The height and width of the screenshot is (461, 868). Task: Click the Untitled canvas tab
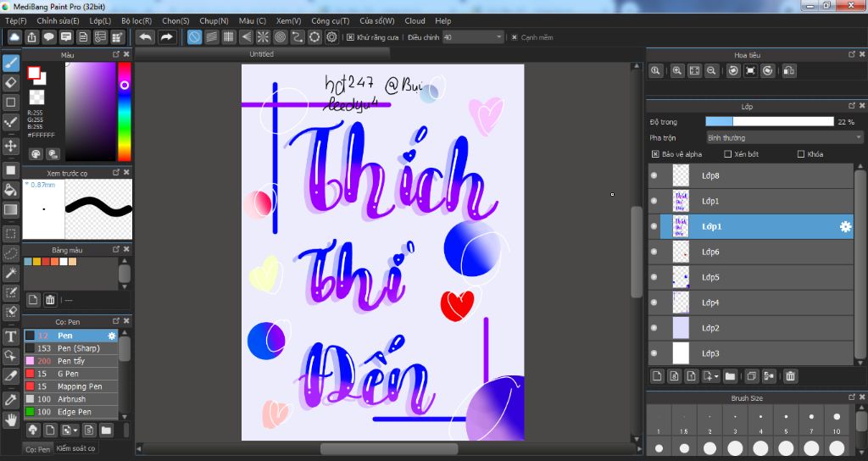[x=261, y=54]
